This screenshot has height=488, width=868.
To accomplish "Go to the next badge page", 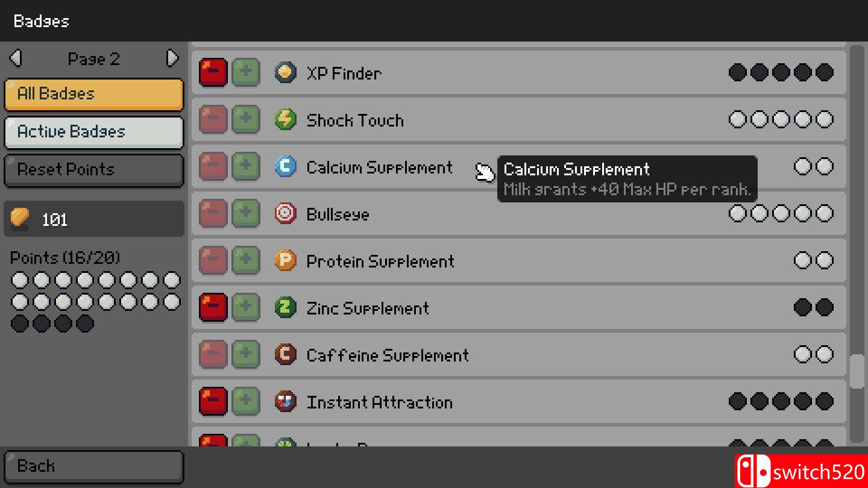I will (x=172, y=58).
